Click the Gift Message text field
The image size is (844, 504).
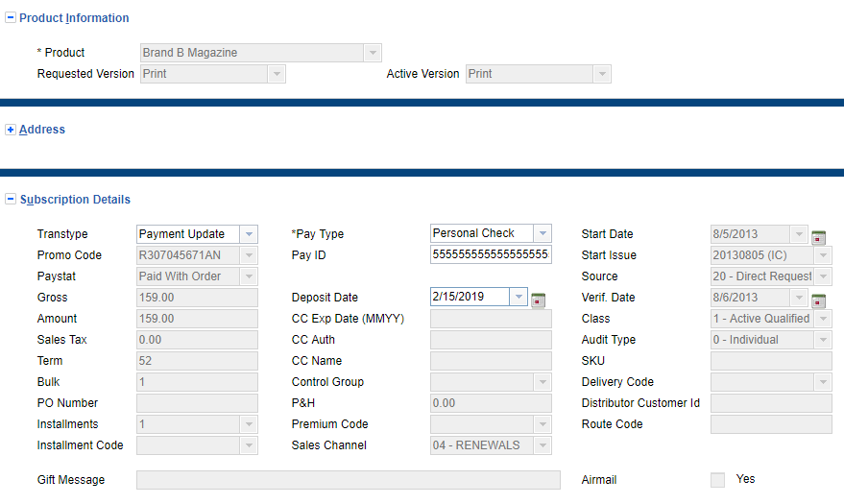click(x=348, y=480)
